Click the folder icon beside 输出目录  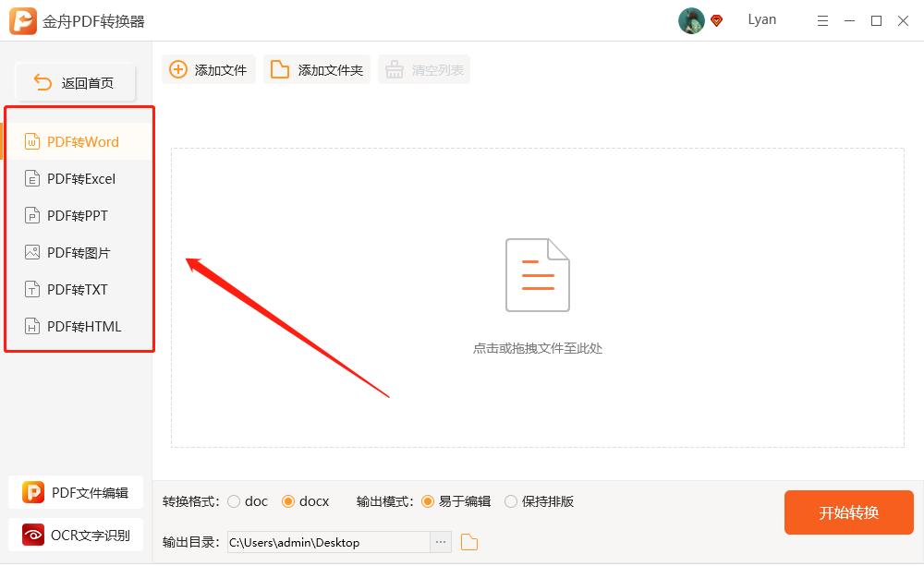coord(468,543)
